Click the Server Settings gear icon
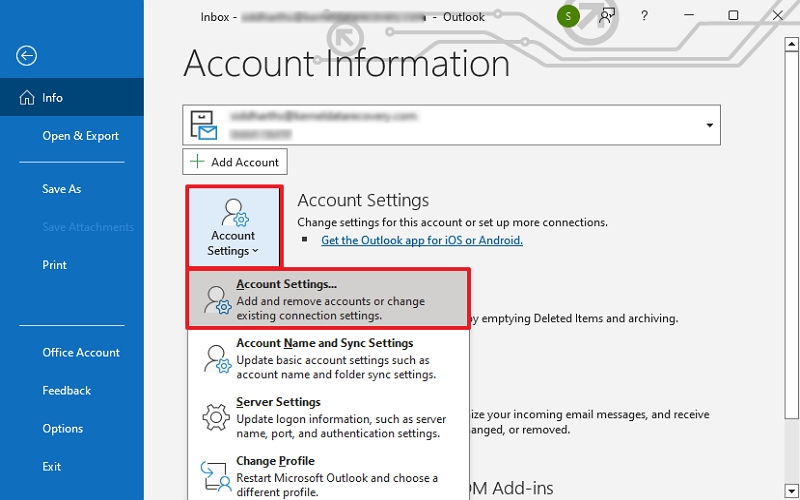The image size is (800, 500). [216, 417]
